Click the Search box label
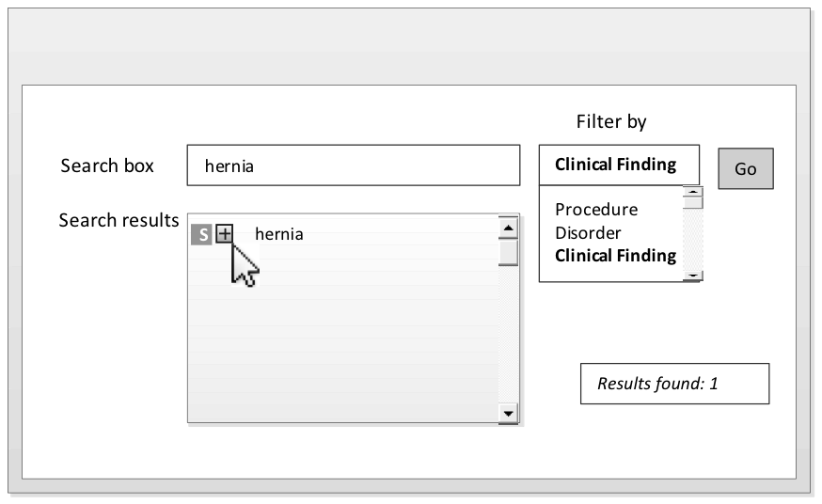This screenshot has height=504, width=822. click(107, 165)
